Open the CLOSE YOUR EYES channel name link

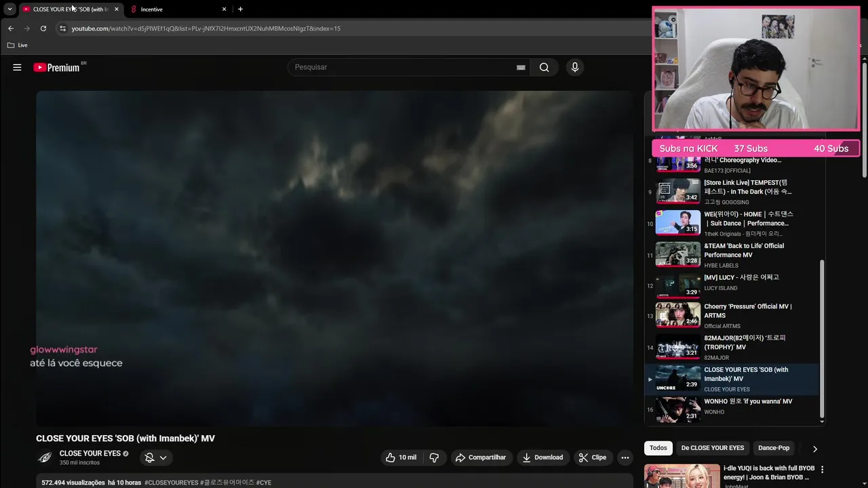click(x=90, y=453)
